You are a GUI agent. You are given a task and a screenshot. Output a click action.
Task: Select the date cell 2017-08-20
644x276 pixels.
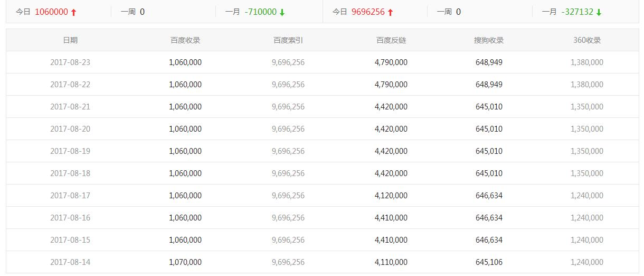pos(70,129)
